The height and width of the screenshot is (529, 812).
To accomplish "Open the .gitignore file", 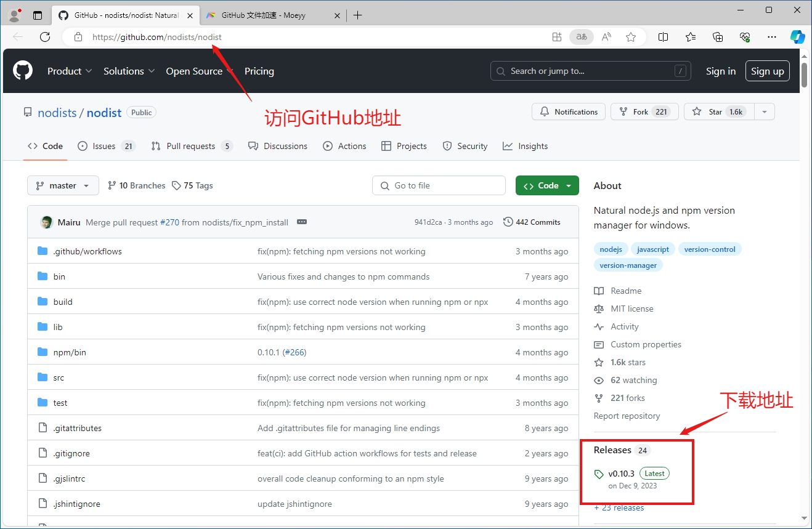I will [x=71, y=453].
